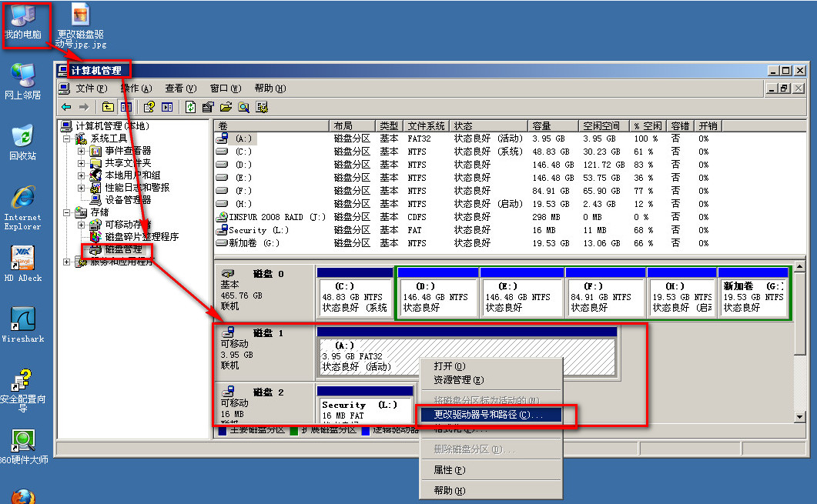Launch Wireshark desktop shortcut
Viewport: 817px width, 504px height.
click(22, 325)
